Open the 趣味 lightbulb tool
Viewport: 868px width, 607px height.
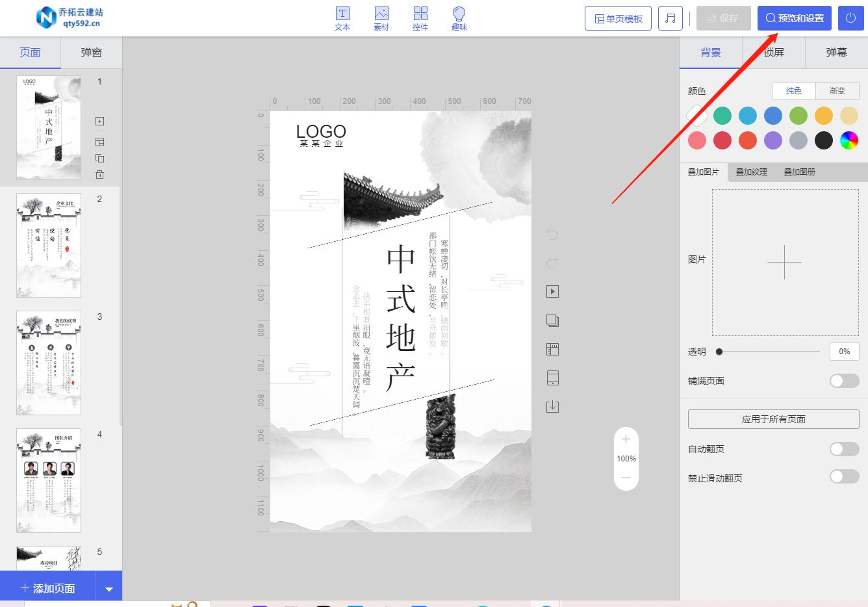point(459,19)
